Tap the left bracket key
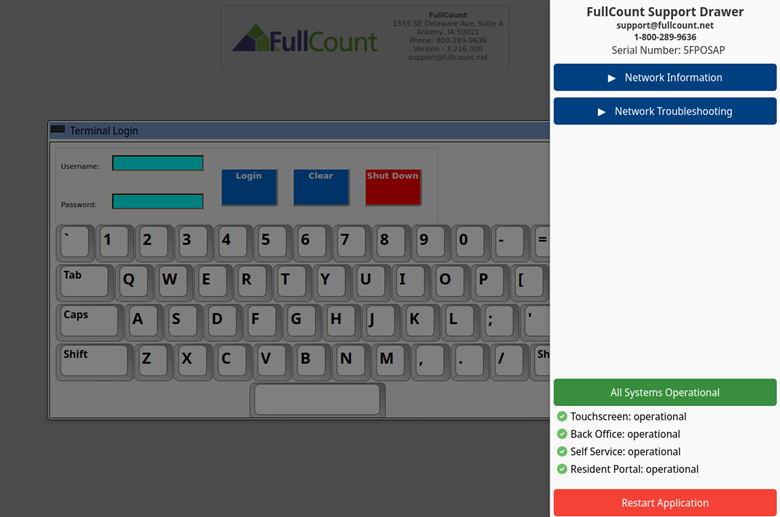This screenshot has height=517, width=780. (x=530, y=282)
